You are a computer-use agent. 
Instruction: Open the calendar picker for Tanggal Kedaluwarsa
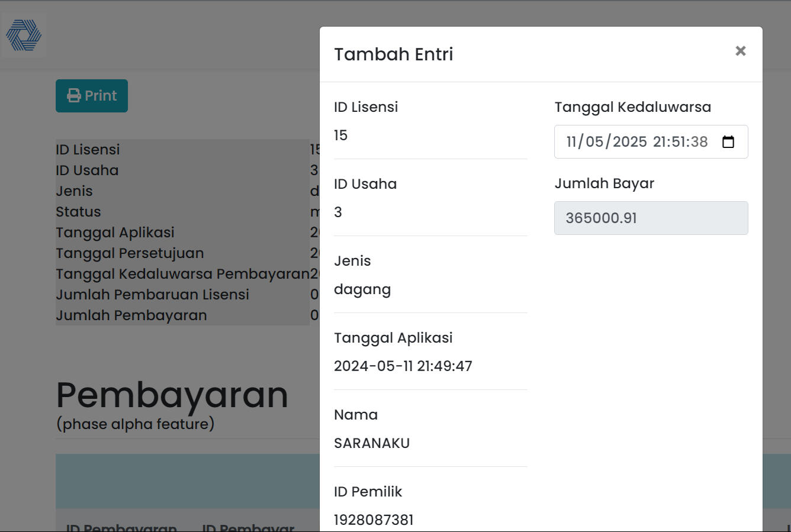728,142
